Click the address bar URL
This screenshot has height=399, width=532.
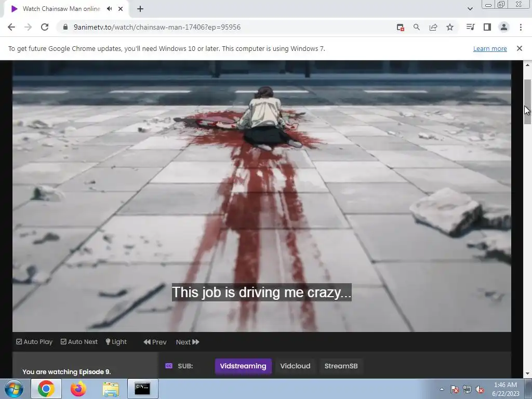[157, 27]
